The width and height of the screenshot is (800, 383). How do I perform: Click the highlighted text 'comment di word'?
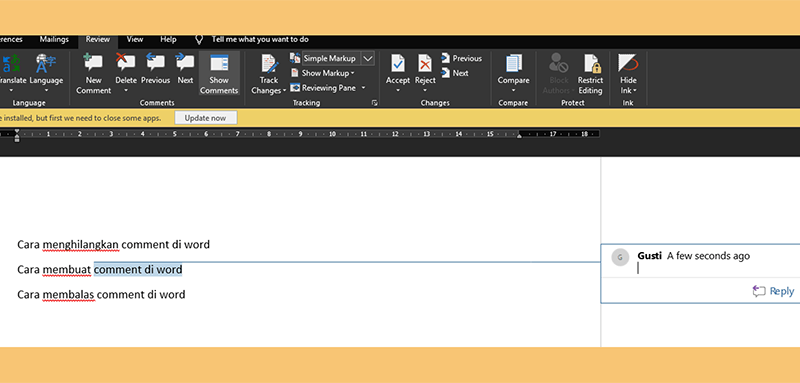click(x=138, y=269)
